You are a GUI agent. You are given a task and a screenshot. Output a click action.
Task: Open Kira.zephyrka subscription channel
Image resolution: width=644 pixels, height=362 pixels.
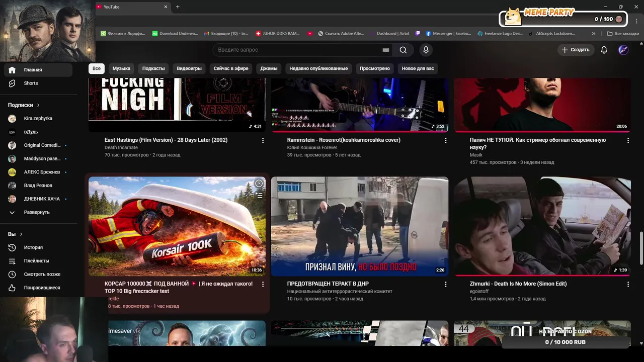tap(38, 119)
